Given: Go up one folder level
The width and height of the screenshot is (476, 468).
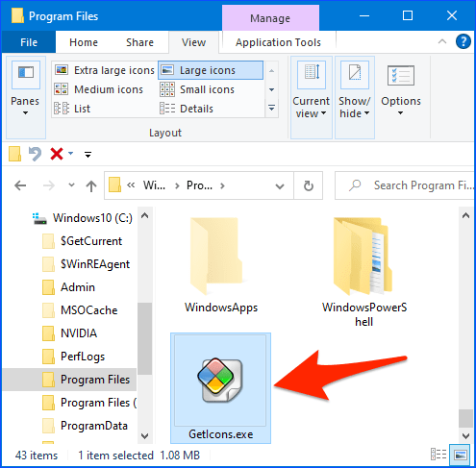Looking at the screenshot, I should point(91,185).
